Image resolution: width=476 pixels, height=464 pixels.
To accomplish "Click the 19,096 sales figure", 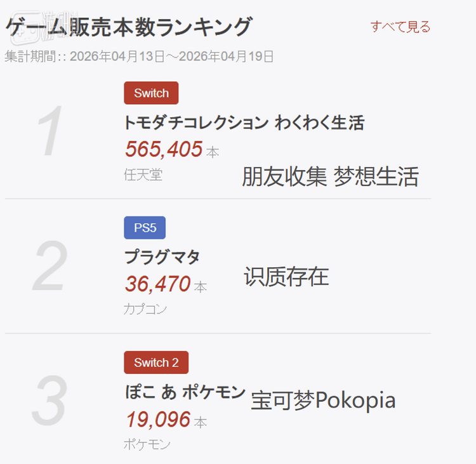I will (x=158, y=420).
